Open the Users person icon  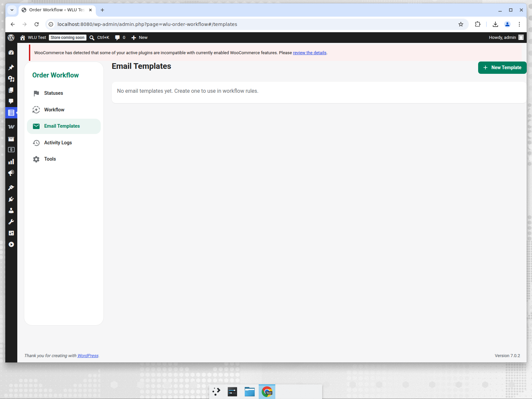coord(11,210)
